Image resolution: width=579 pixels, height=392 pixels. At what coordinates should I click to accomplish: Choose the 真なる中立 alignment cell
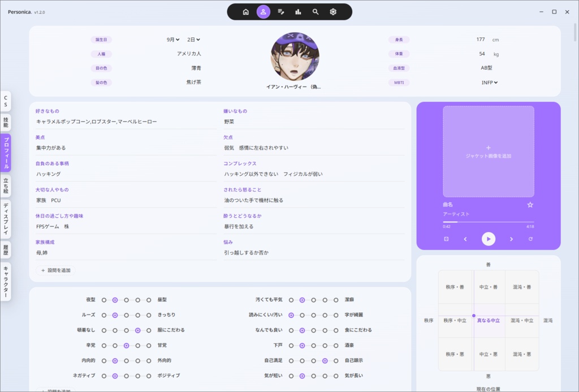pyautogui.click(x=488, y=320)
